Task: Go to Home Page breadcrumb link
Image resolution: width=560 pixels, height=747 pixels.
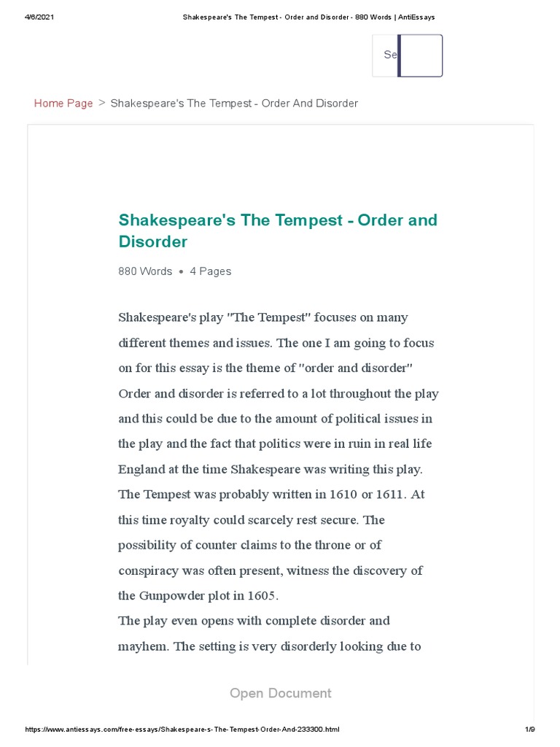Action: pos(63,104)
